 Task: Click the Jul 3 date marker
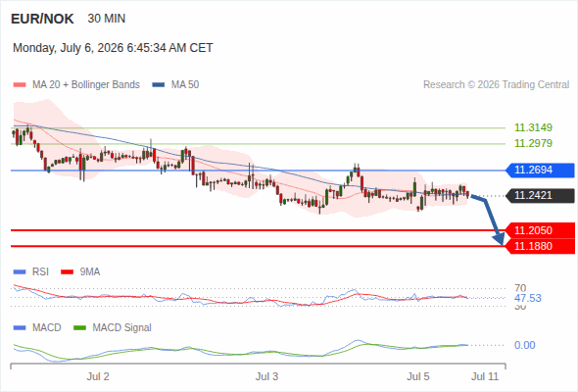(x=266, y=376)
